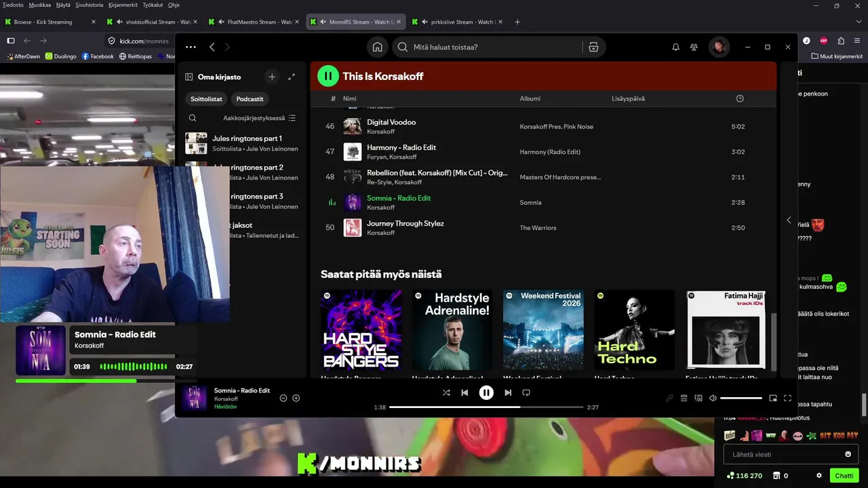Create a new playlist with plus icon
The height and width of the screenshot is (488, 868).
coord(272,77)
